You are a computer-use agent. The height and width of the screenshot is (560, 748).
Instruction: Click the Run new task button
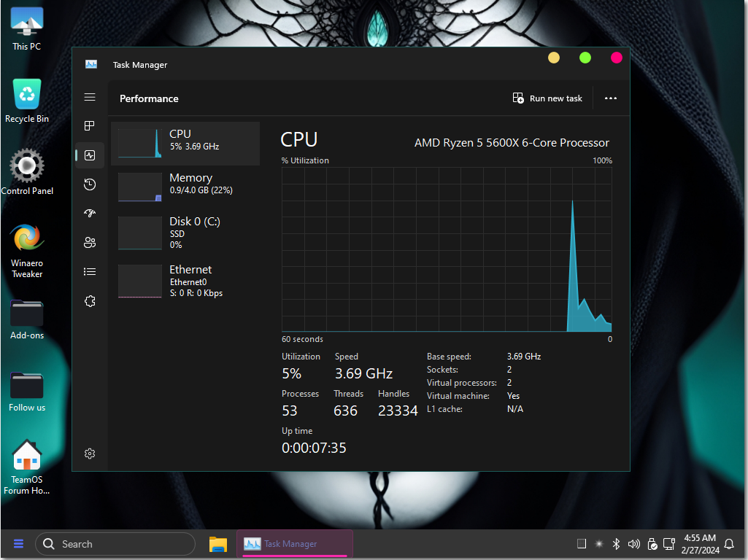pyautogui.click(x=547, y=98)
